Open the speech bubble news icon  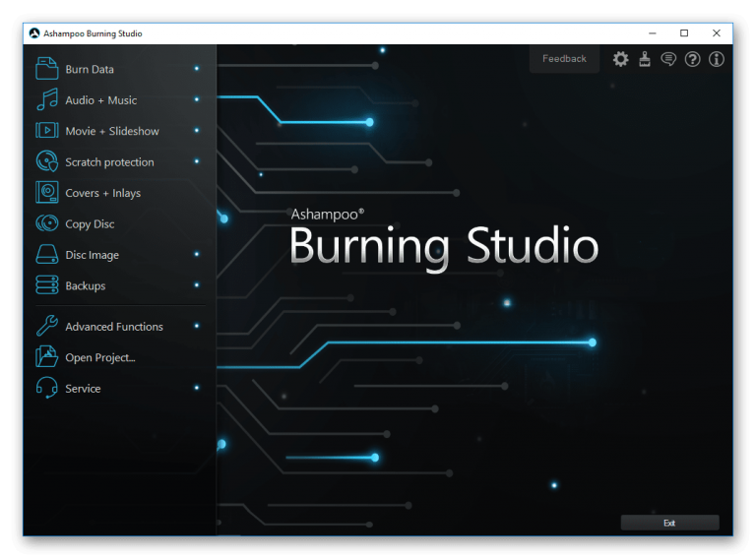click(668, 59)
